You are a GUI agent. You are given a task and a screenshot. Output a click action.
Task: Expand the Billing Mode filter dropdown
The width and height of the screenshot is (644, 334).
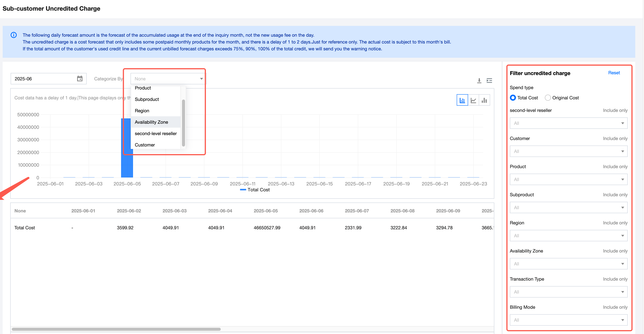[569, 320]
